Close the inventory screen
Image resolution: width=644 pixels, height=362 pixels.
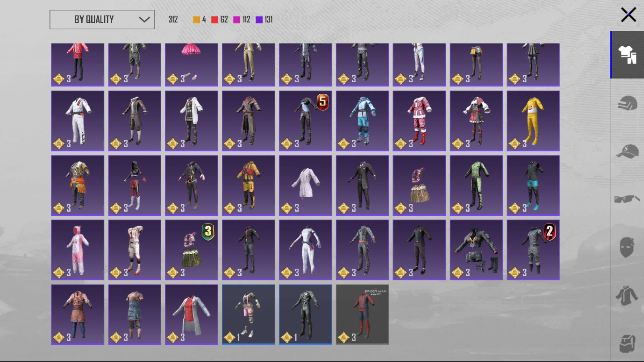click(x=628, y=15)
